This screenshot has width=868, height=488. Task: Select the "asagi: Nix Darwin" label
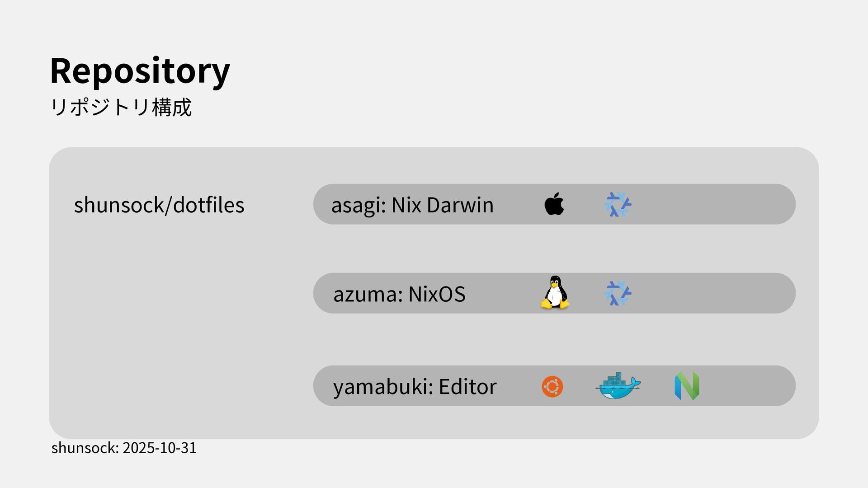click(412, 205)
